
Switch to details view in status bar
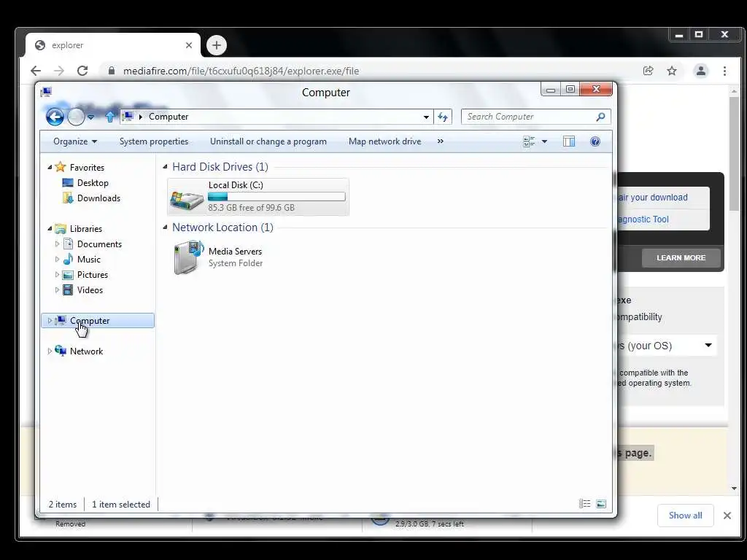point(584,504)
